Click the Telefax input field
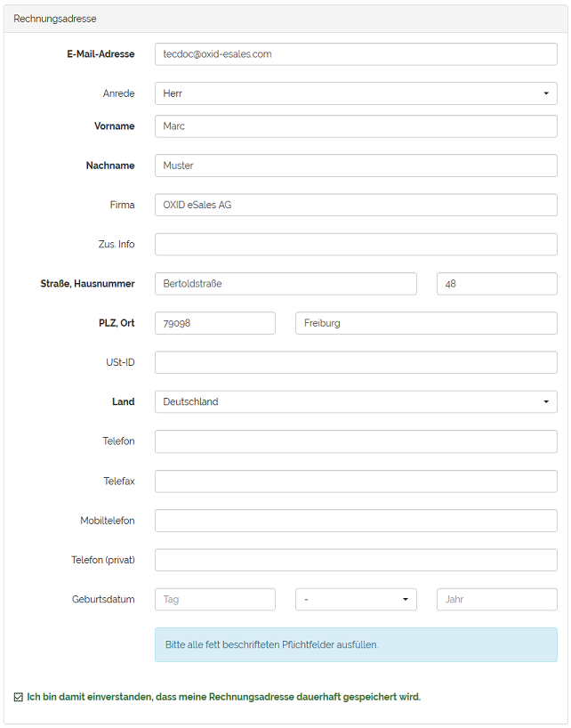Viewport: 571px width, 728px height. click(356, 481)
